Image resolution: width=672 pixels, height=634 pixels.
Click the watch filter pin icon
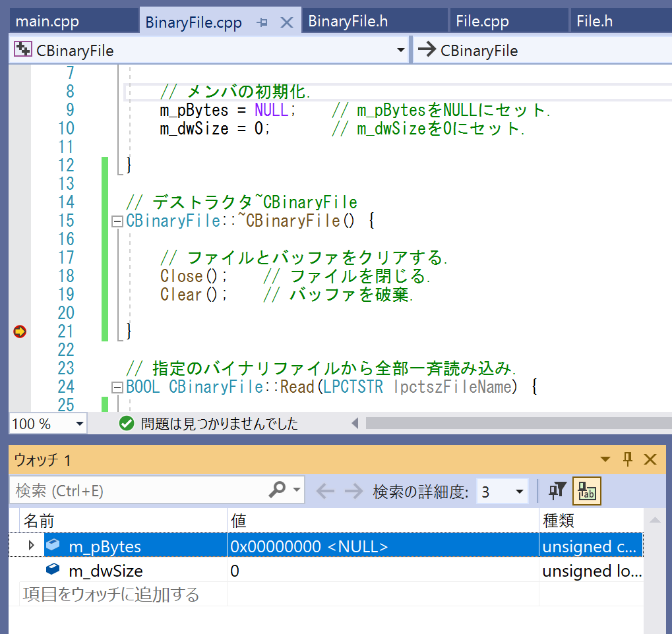(x=557, y=491)
